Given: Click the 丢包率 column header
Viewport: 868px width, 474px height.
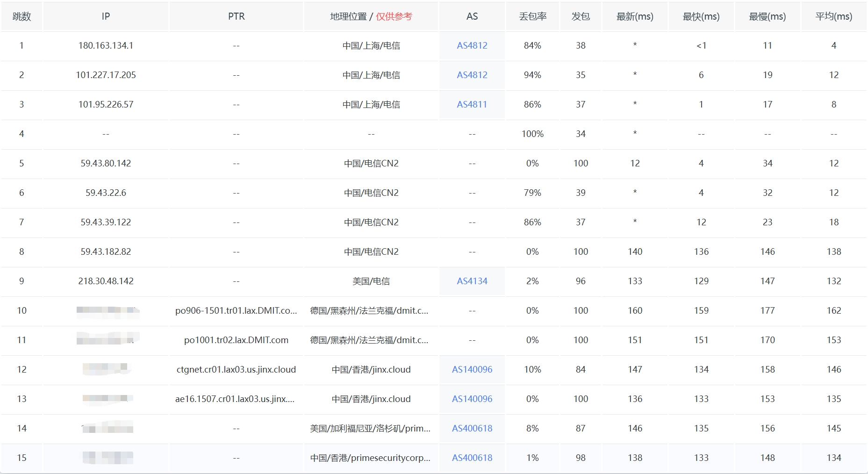Looking at the screenshot, I should (x=533, y=16).
